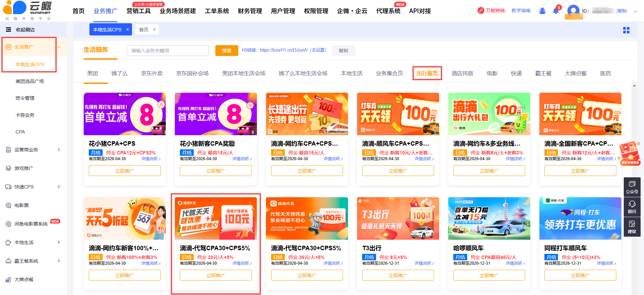Click the orange 搜索 button
The height and width of the screenshot is (295, 644).
(226, 51)
